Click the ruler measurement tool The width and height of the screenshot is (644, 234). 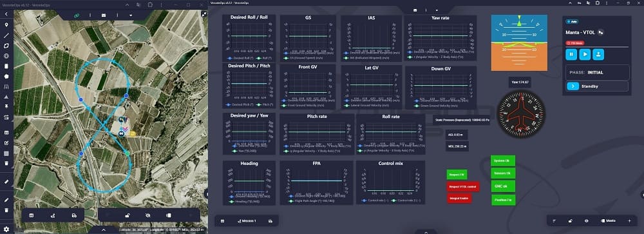(x=6, y=181)
